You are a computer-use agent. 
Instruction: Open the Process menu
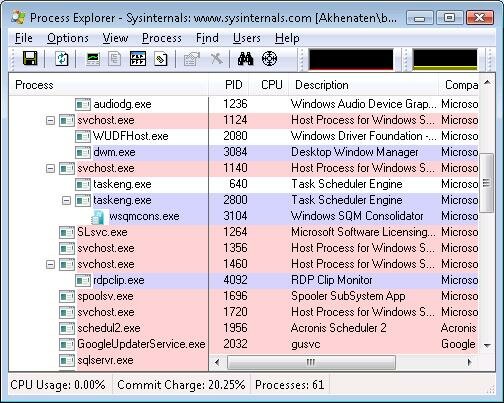pyautogui.click(x=162, y=38)
